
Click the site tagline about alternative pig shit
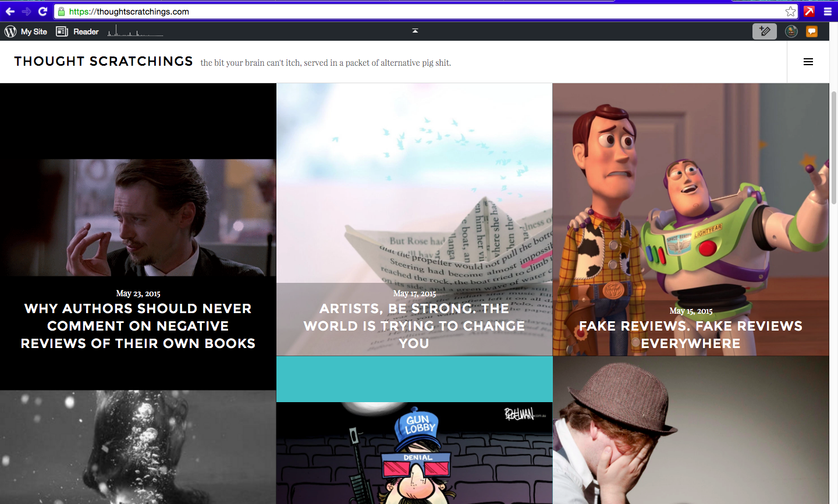coord(326,63)
